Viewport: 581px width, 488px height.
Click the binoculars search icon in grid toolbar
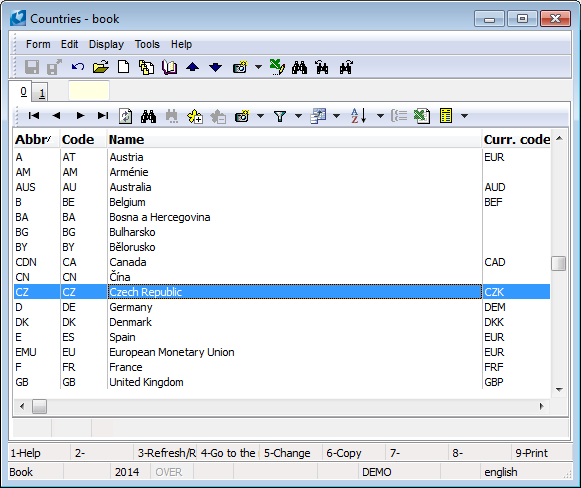[x=148, y=116]
